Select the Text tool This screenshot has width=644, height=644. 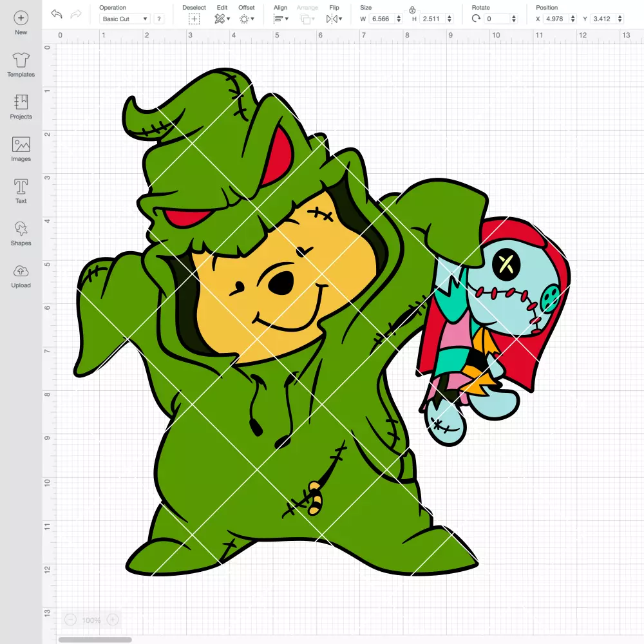(x=21, y=187)
